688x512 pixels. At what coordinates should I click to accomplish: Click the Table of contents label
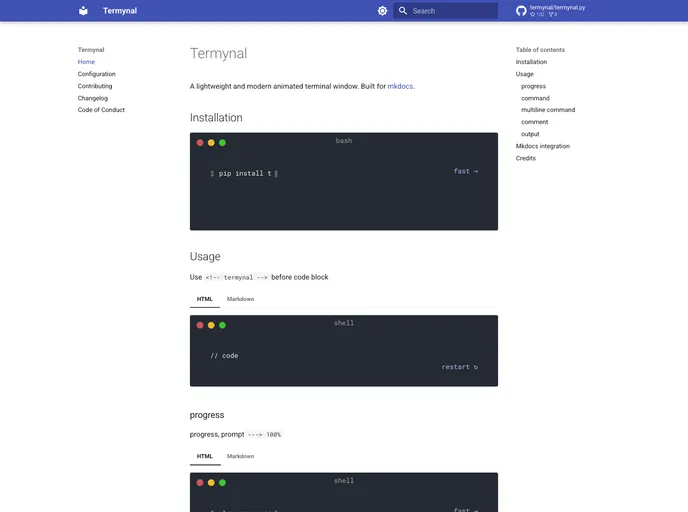pyautogui.click(x=540, y=50)
